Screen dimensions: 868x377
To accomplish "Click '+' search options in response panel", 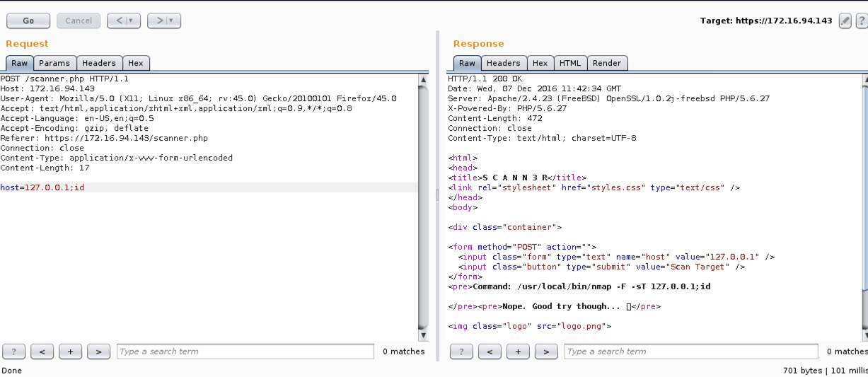I will [518, 352].
